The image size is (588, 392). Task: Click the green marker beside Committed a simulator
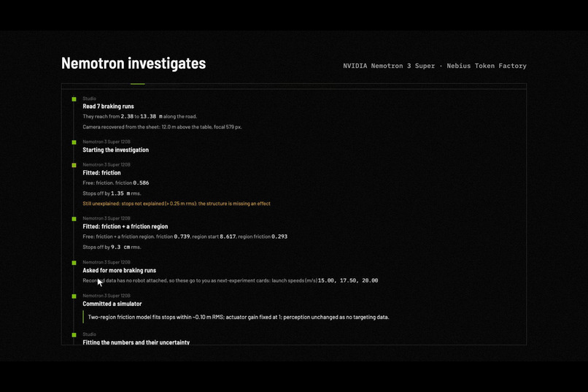74,296
